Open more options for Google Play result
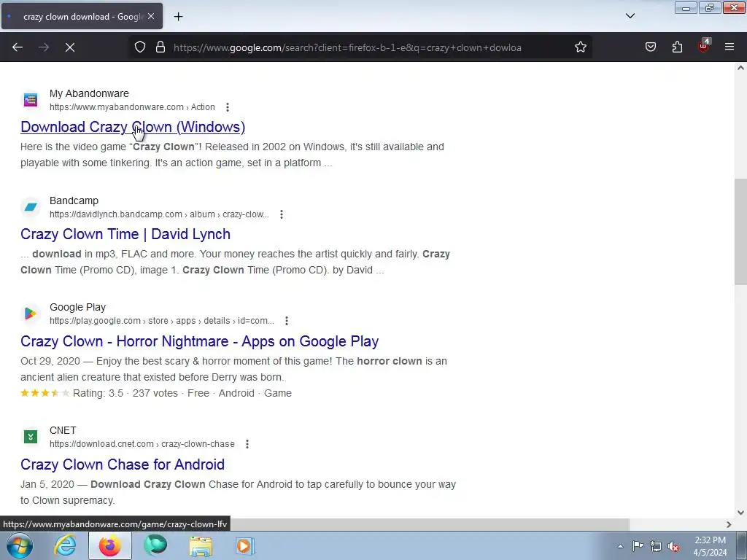The image size is (747, 560). click(x=286, y=321)
